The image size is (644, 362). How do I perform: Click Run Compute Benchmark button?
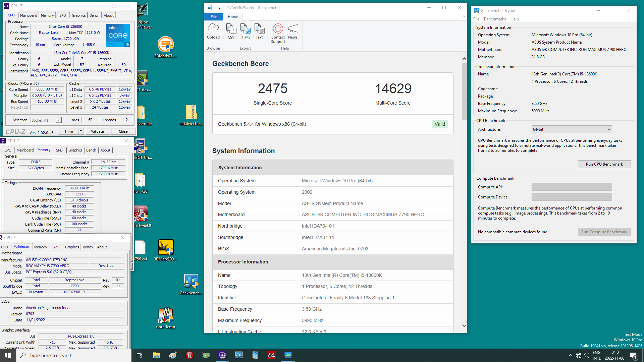pos(604,232)
